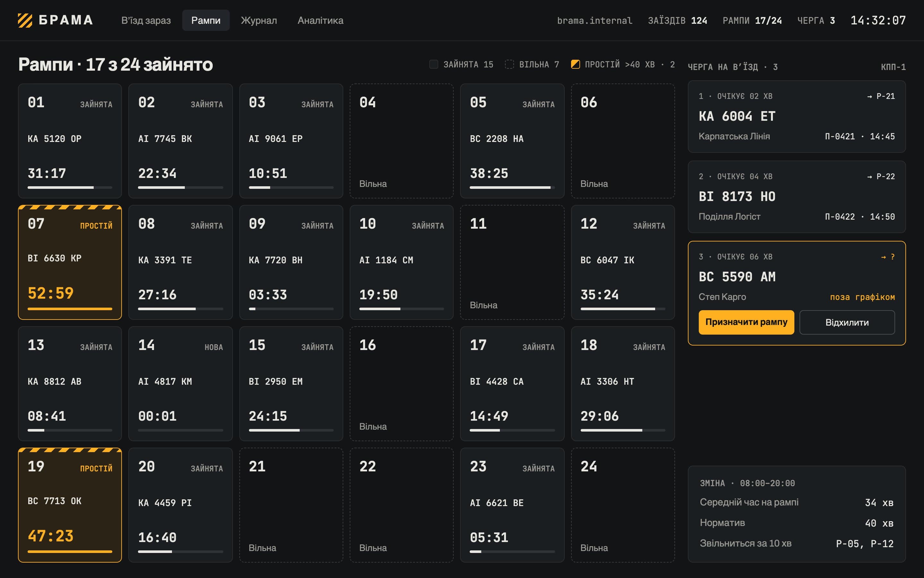Select ramp 14 card with НОВА status
The image size is (924, 578).
(x=181, y=384)
